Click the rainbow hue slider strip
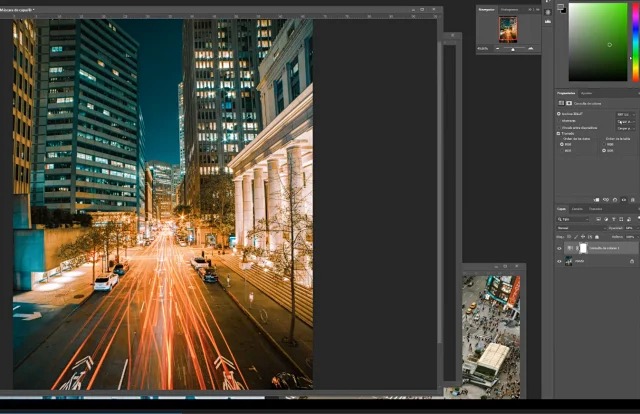 coord(634,40)
